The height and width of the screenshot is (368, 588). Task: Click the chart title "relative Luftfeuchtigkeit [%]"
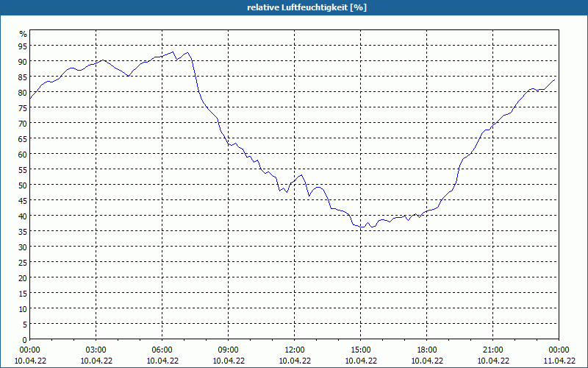coord(306,7)
